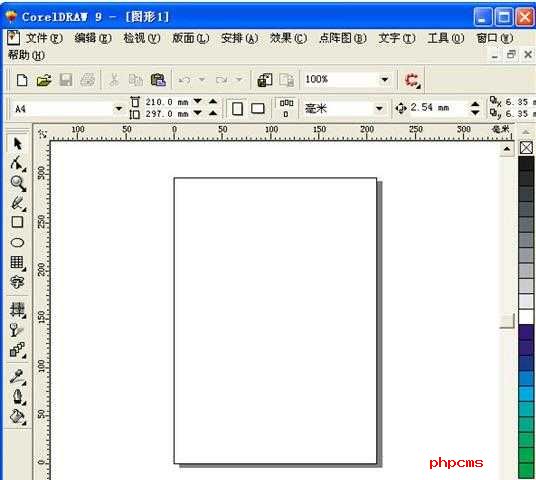This screenshot has width=536, height=480.
Task: Open the 文件(F) menu
Action: pos(44,38)
